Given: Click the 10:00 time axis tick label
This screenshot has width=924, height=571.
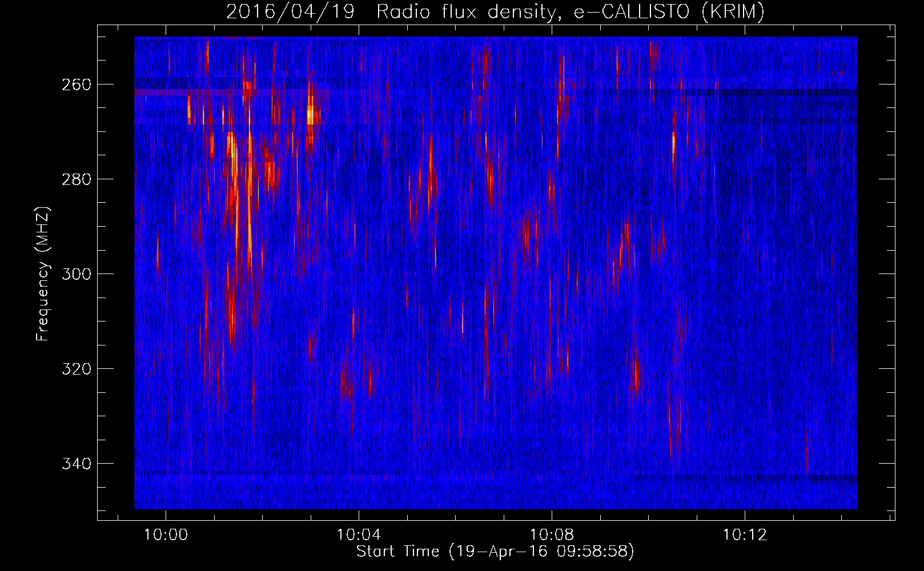Looking at the screenshot, I should pyautogui.click(x=166, y=535).
